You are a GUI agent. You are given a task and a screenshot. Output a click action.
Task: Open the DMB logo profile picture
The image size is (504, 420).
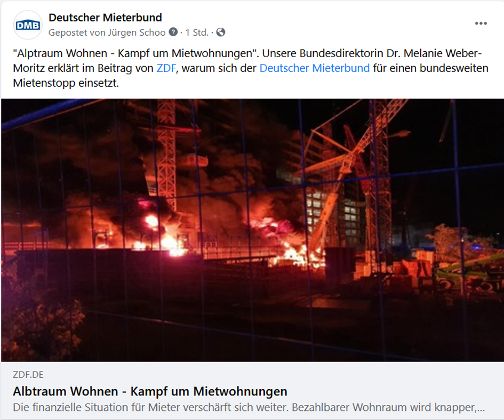click(x=28, y=25)
